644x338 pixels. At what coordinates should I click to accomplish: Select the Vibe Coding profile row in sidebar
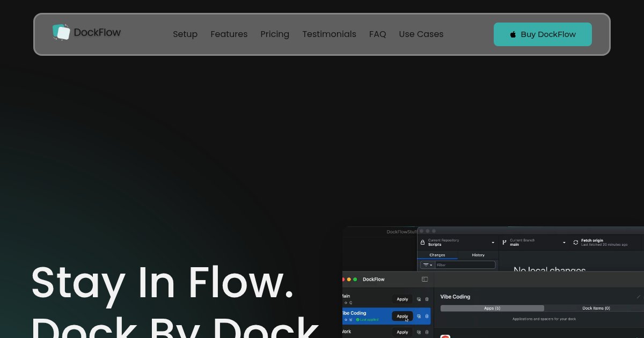click(386, 316)
